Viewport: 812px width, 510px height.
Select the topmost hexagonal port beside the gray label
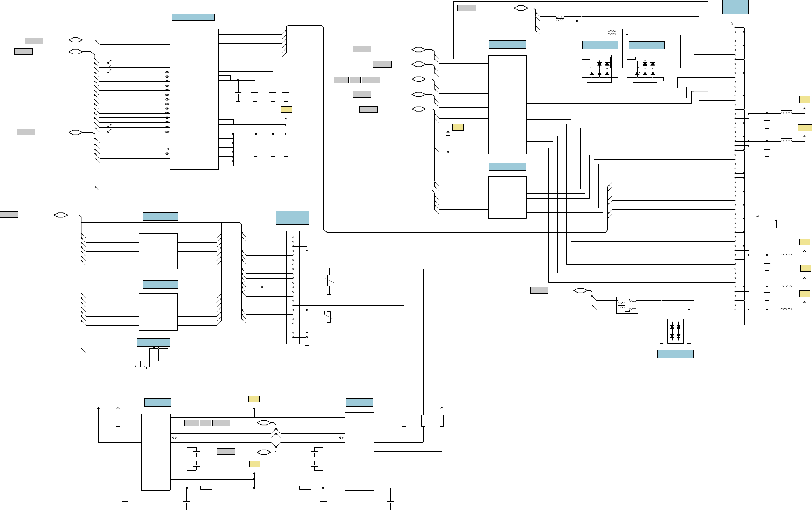tap(521, 8)
